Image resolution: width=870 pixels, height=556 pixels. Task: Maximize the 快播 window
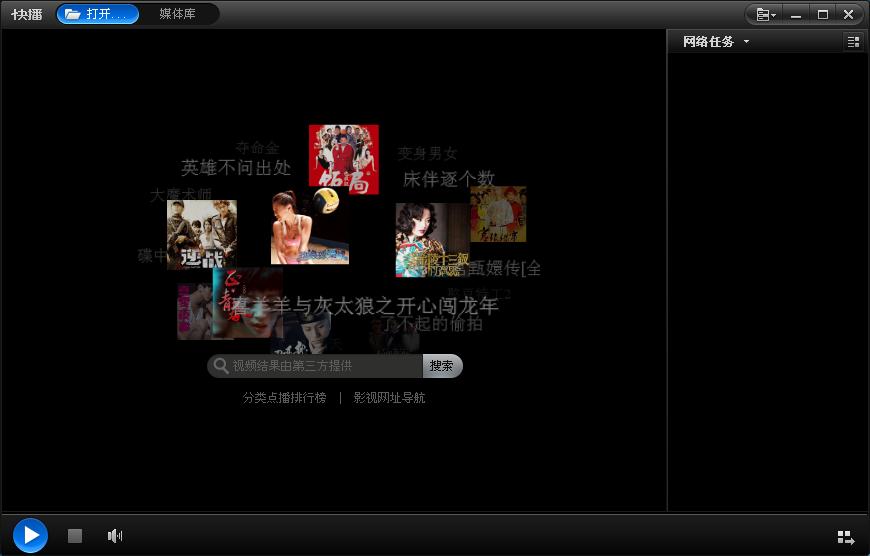click(x=823, y=14)
